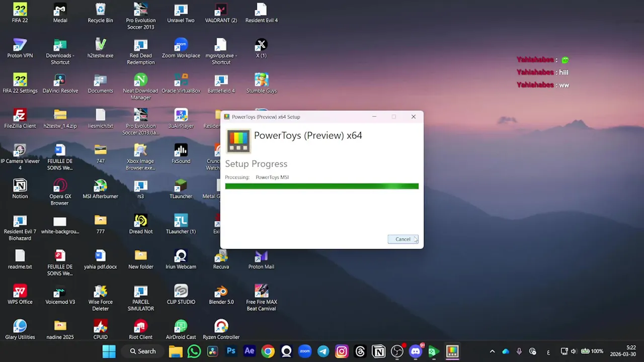
Task: Open Photoshop from the taskbar
Action: (231, 351)
